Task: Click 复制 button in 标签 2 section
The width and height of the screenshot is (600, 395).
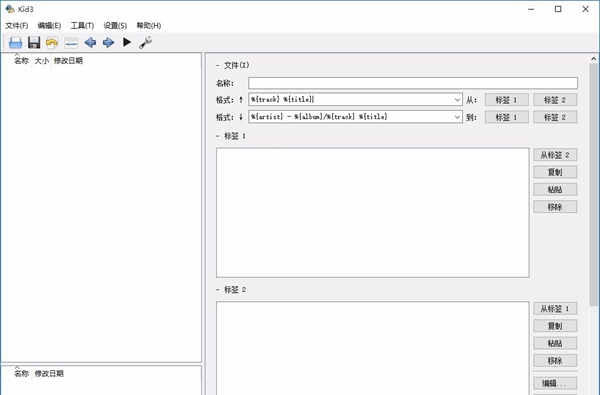Action: 555,326
